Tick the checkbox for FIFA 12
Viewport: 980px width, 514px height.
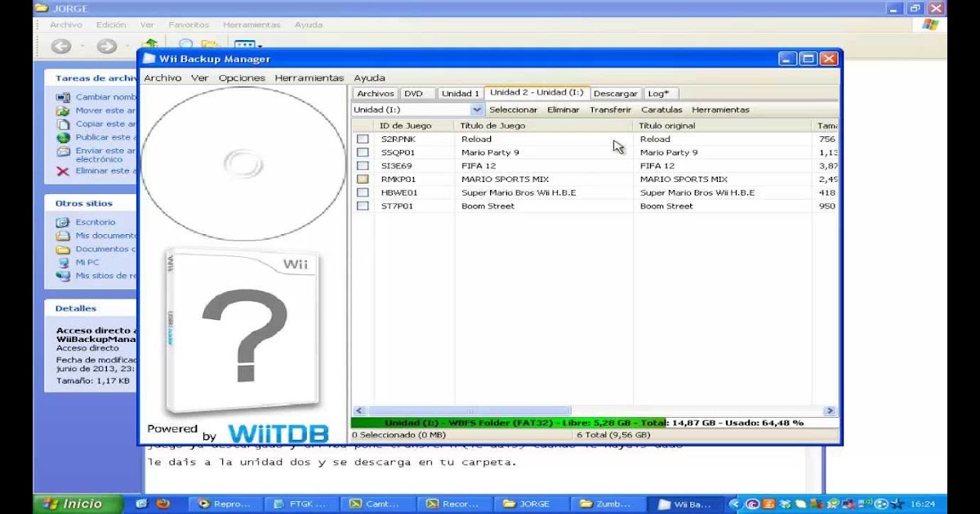click(363, 166)
